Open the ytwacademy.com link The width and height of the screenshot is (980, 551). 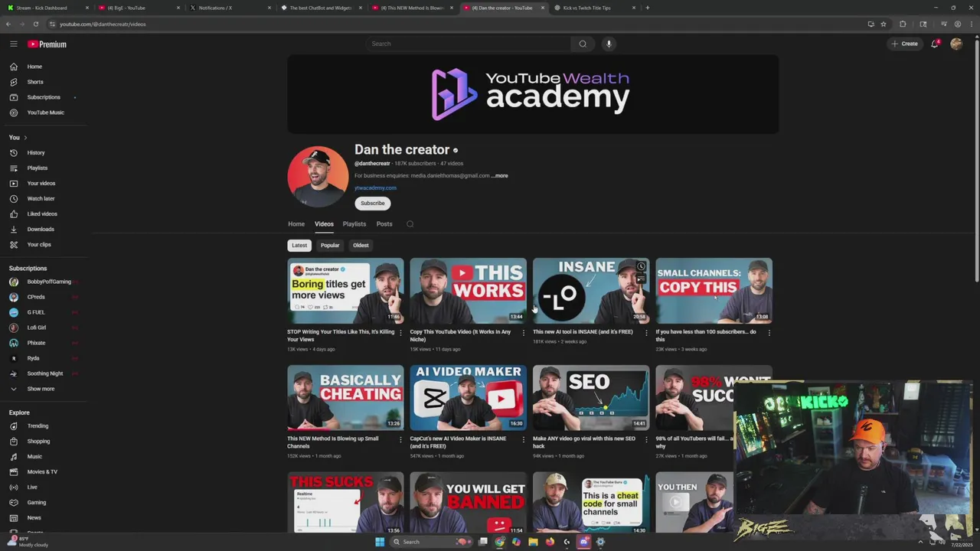point(375,187)
